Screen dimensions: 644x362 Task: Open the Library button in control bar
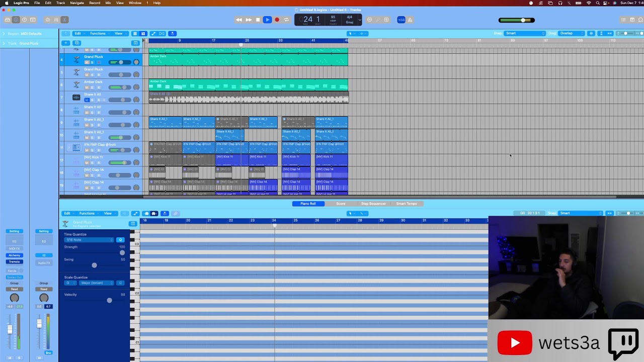pos(7,20)
